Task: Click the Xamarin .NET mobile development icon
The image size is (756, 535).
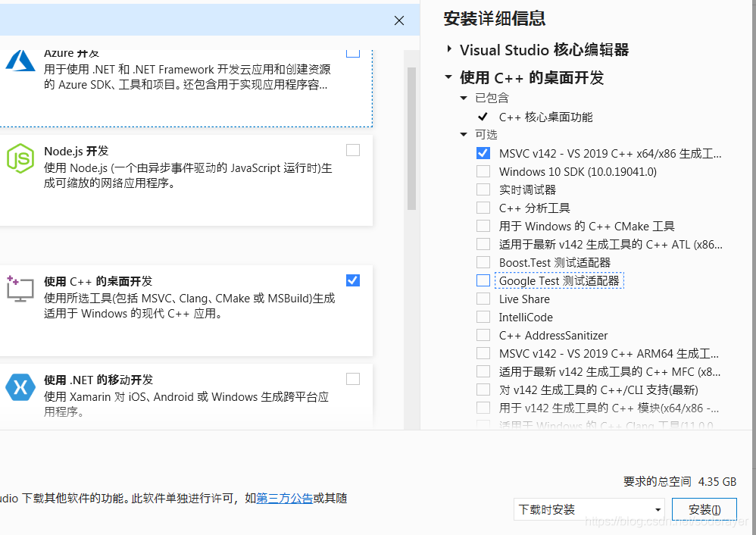Action: click(20, 387)
